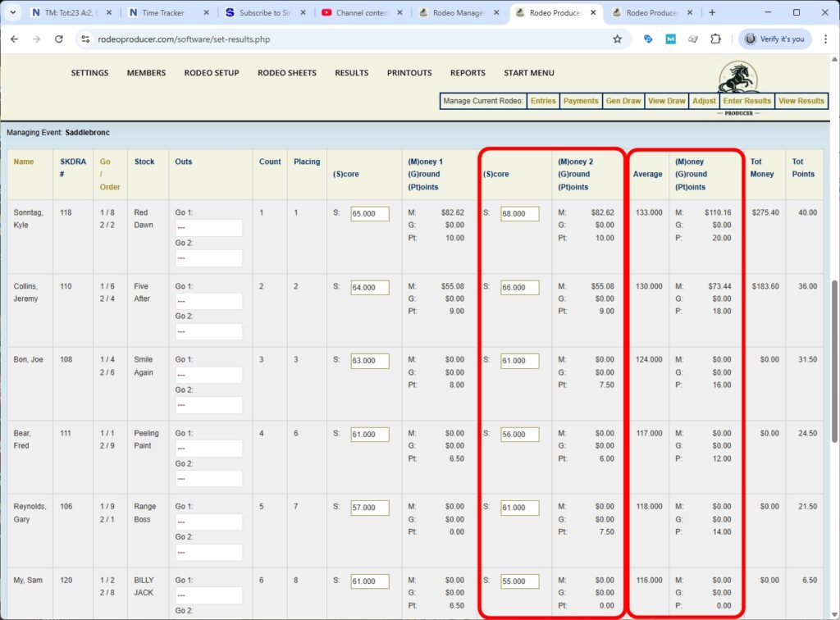
Task: Click the back navigation arrow
Action: point(14,39)
